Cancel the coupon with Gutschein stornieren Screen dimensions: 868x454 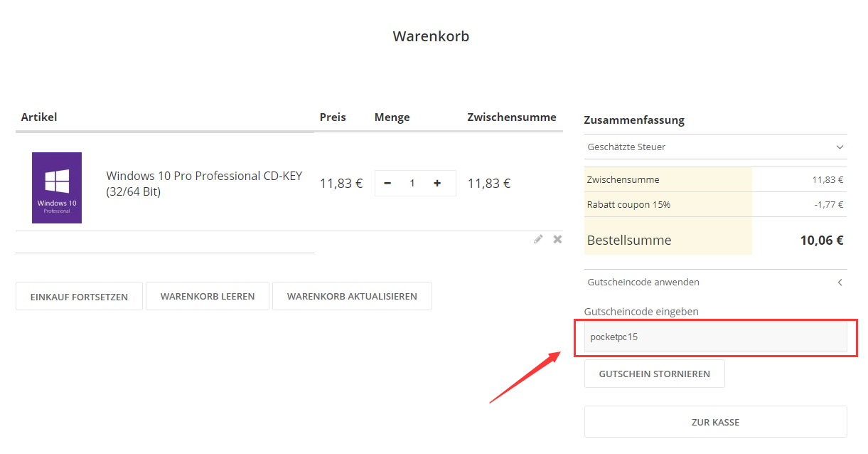(x=654, y=374)
